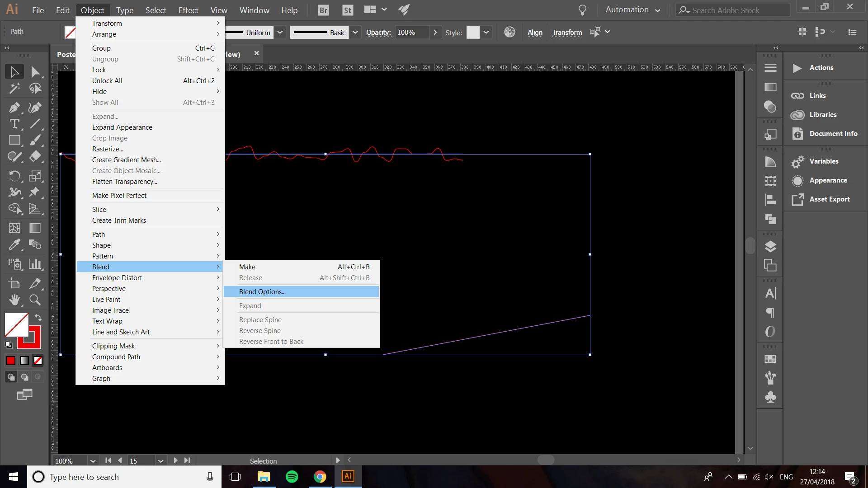This screenshot has width=868, height=488.
Task: Set paint mode to None
Action: 38,361
